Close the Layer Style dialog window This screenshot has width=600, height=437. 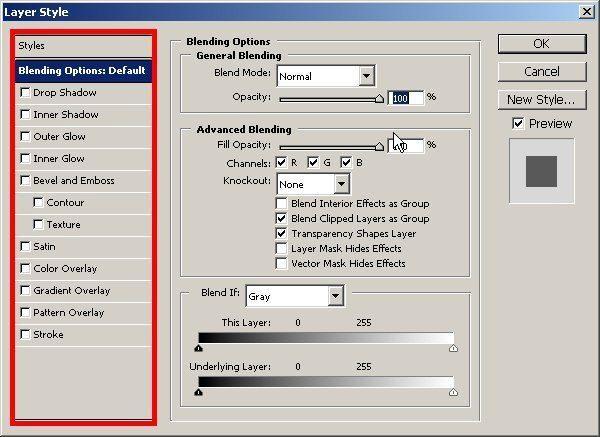click(x=584, y=12)
